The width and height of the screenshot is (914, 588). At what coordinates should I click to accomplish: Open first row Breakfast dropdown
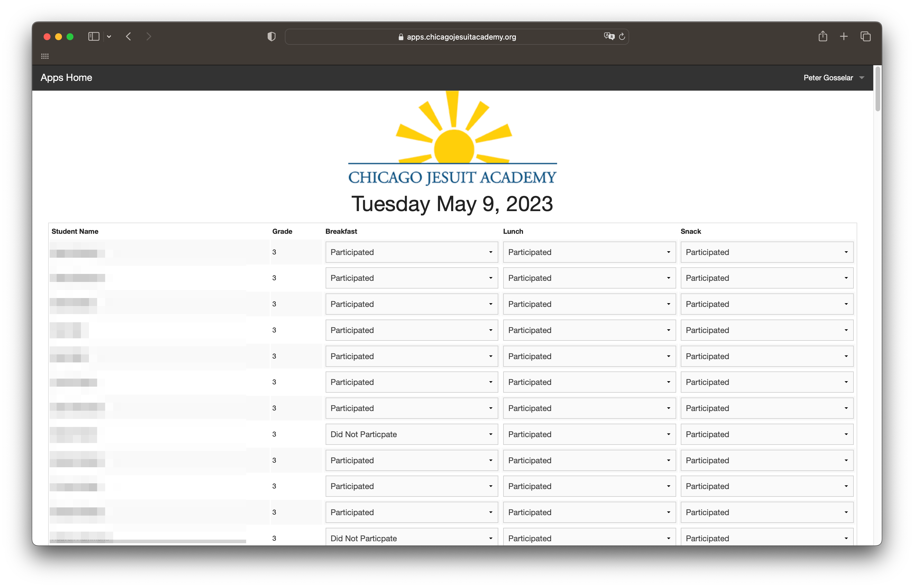pyautogui.click(x=411, y=252)
